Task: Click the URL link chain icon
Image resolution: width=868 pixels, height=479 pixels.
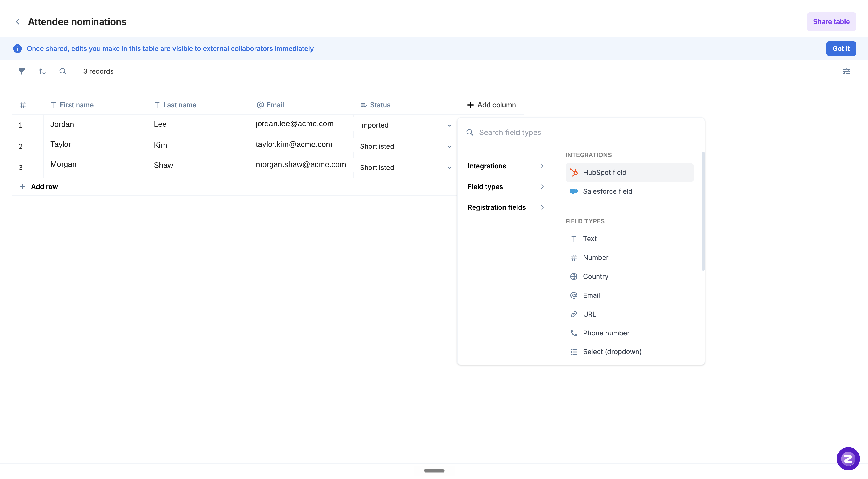Action: (574, 314)
